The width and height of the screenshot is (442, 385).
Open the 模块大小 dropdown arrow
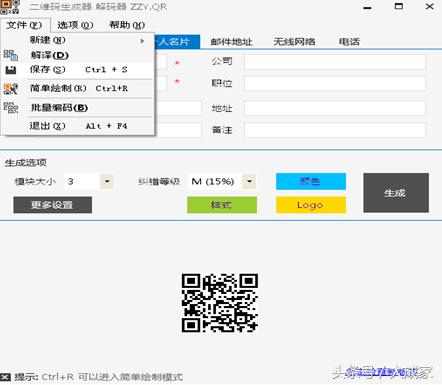pyautogui.click(x=107, y=182)
